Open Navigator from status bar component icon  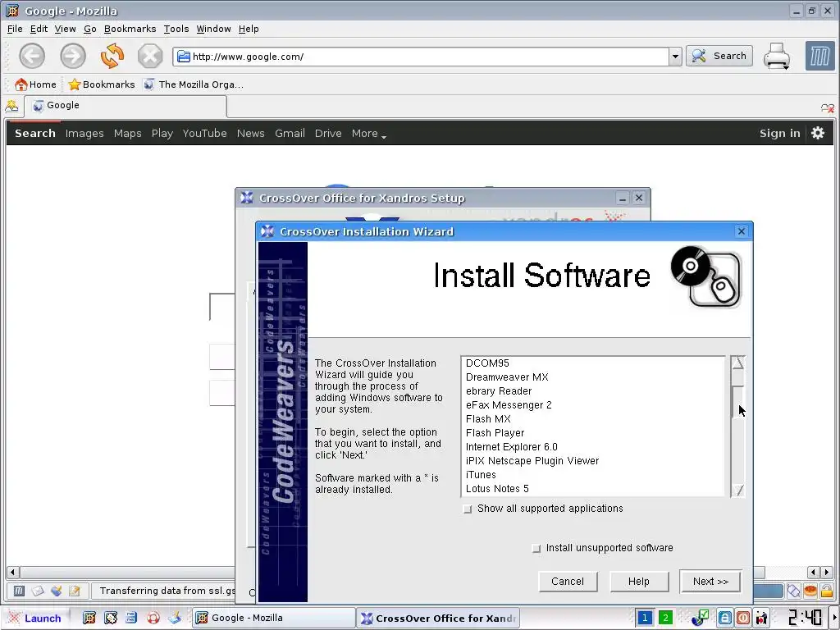click(x=19, y=591)
